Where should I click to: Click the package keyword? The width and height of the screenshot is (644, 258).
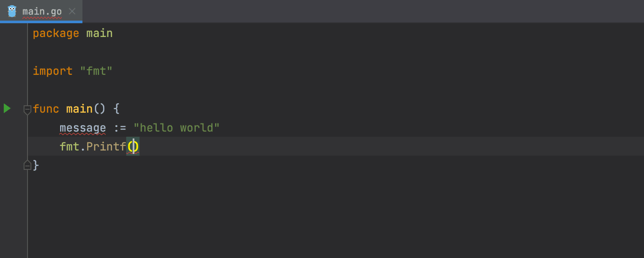(x=56, y=34)
